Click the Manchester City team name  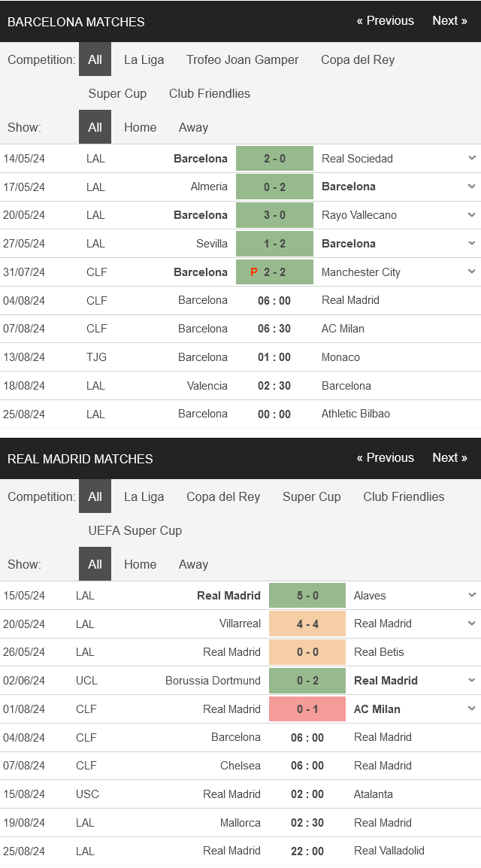click(361, 272)
